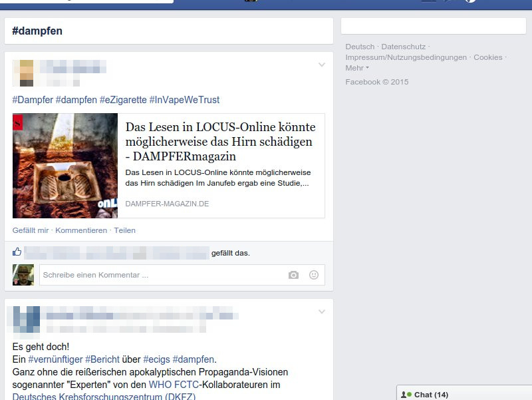The image size is (532, 400).
Task: Expand the first post's options chevron
Action: [x=322, y=65]
